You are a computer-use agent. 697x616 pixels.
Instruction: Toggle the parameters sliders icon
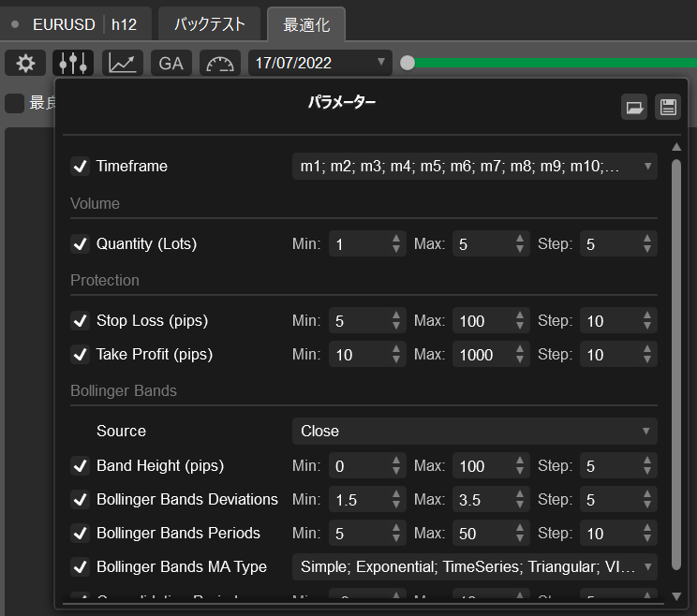pyautogui.click(x=73, y=63)
